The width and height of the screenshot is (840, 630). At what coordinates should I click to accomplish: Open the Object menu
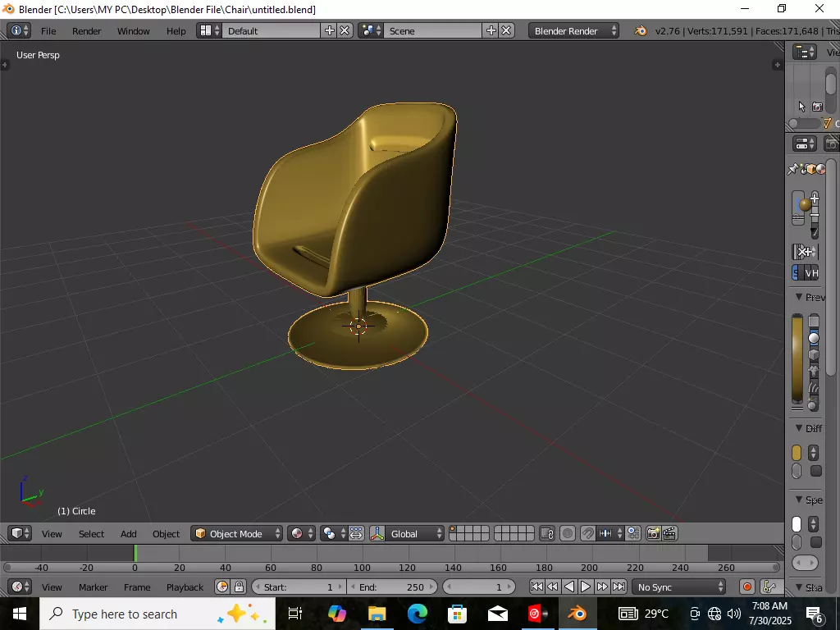tap(166, 534)
